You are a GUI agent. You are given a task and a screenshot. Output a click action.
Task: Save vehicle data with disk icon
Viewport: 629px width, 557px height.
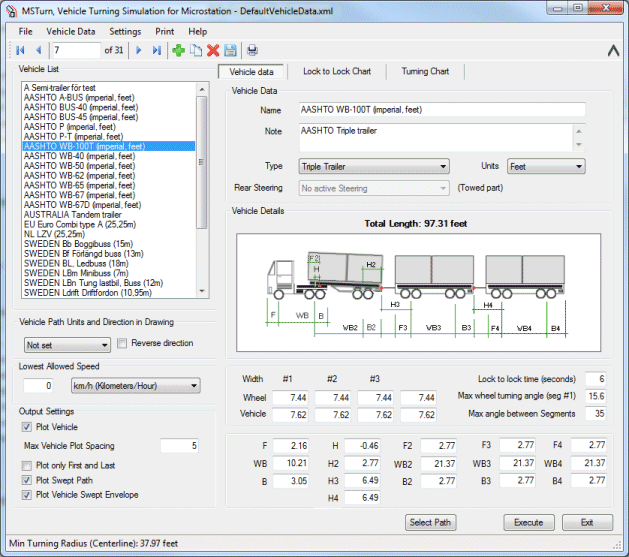click(x=230, y=50)
